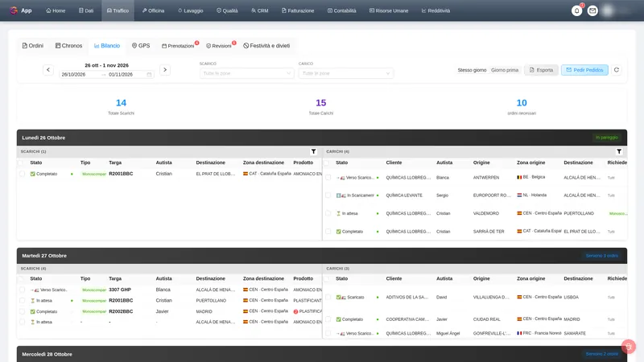
Task: Click the Pedir Pedidos button
Action: [584, 70]
